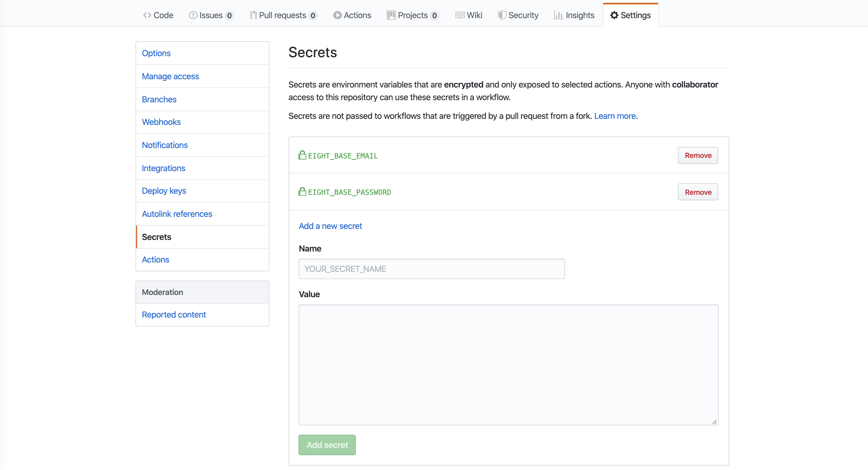
Task: Click the Settings gear icon
Action: point(614,15)
